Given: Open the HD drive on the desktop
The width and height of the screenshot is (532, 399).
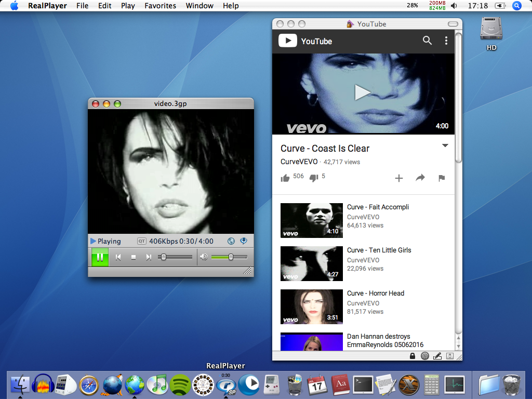Looking at the screenshot, I should pyautogui.click(x=491, y=33).
